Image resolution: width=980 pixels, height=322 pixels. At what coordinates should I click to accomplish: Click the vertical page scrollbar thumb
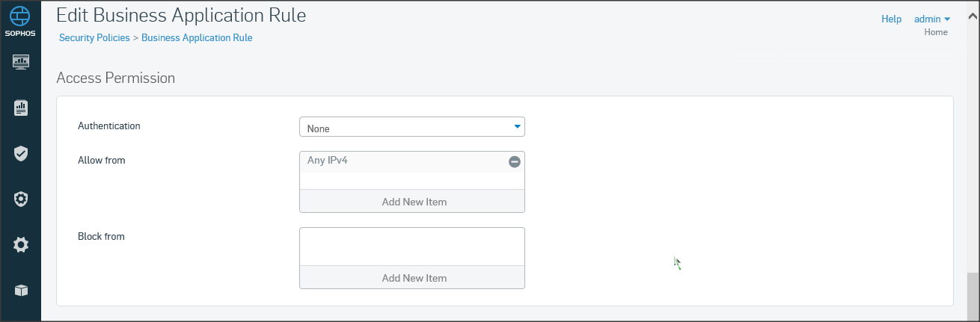[x=972, y=296]
